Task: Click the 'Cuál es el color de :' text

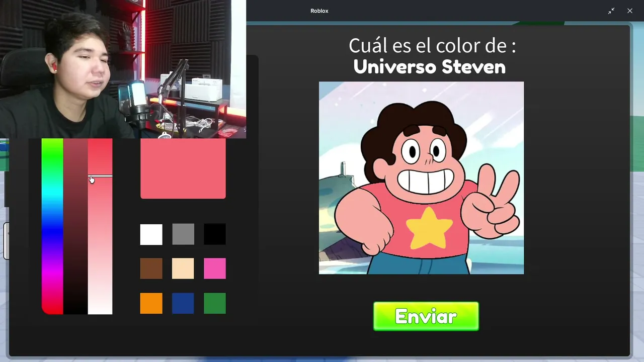Action: pos(432,46)
